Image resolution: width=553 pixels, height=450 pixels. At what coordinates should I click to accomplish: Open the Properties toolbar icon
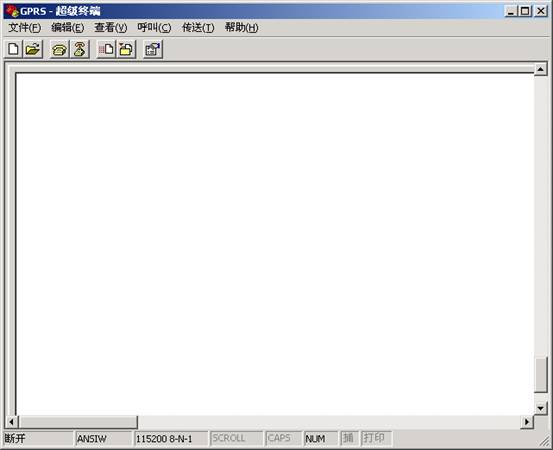153,49
